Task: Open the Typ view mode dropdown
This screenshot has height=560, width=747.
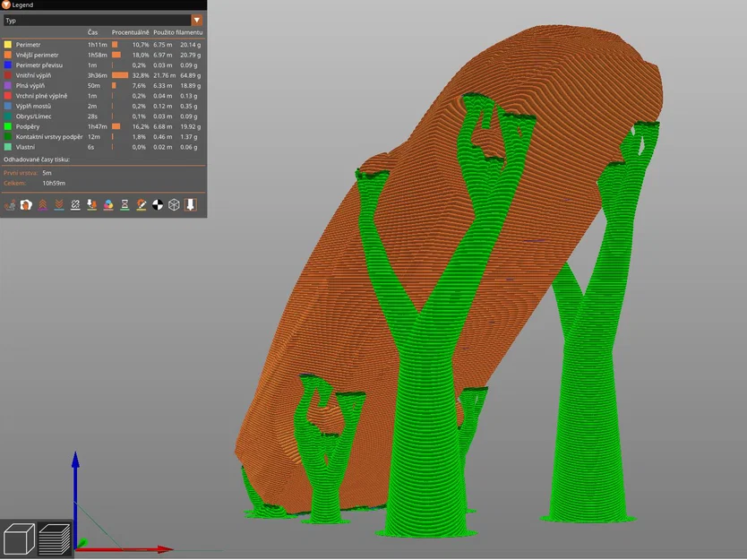Action: click(x=199, y=20)
